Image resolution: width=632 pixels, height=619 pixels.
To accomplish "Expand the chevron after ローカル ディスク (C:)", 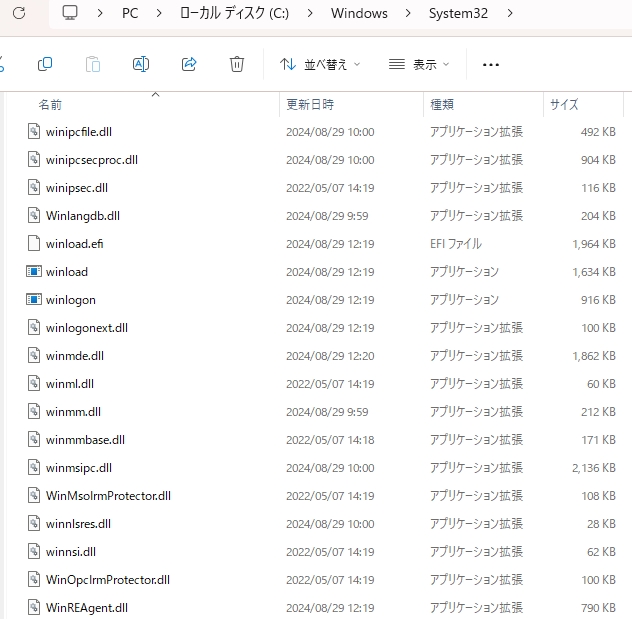I will click(310, 13).
